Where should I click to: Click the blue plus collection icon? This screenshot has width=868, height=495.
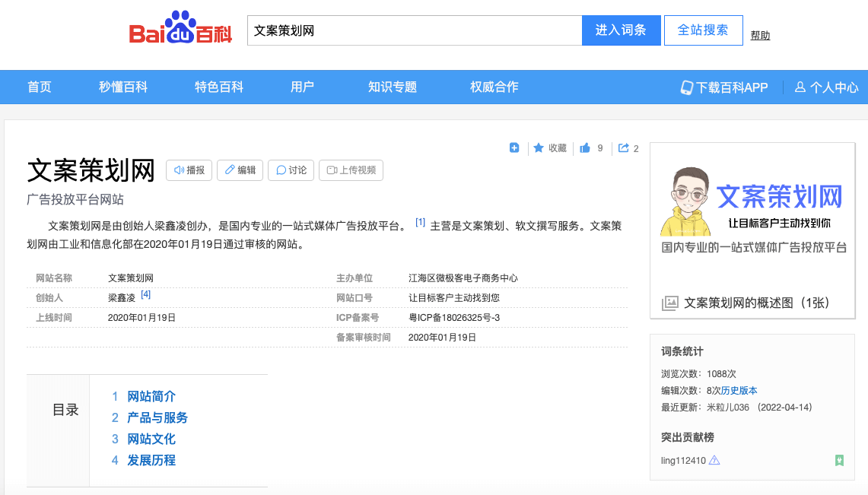[x=514, y=148]
